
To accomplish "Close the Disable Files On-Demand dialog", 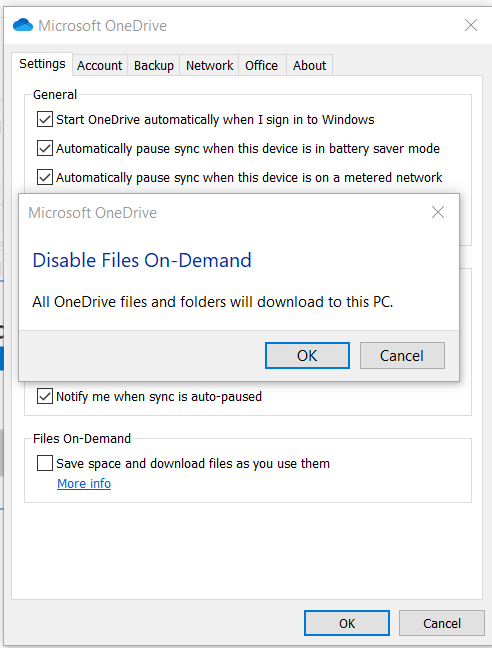I will coord(438,212).
